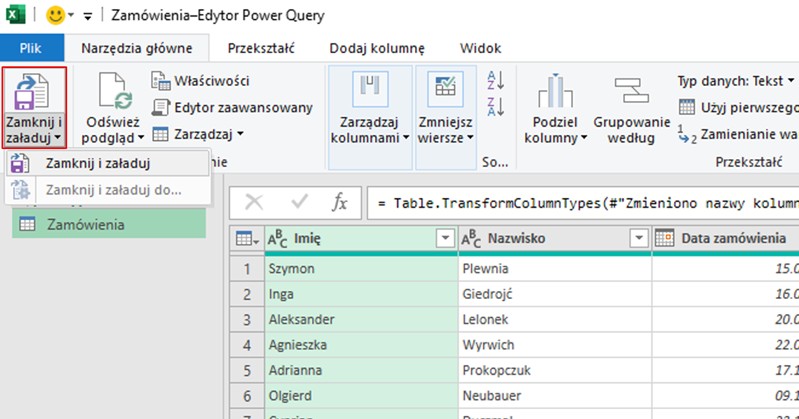This screenshot has width=799, height=419.
Task: Click the Zmniejsz wiersze icon
Action: [x=445, y=89]
